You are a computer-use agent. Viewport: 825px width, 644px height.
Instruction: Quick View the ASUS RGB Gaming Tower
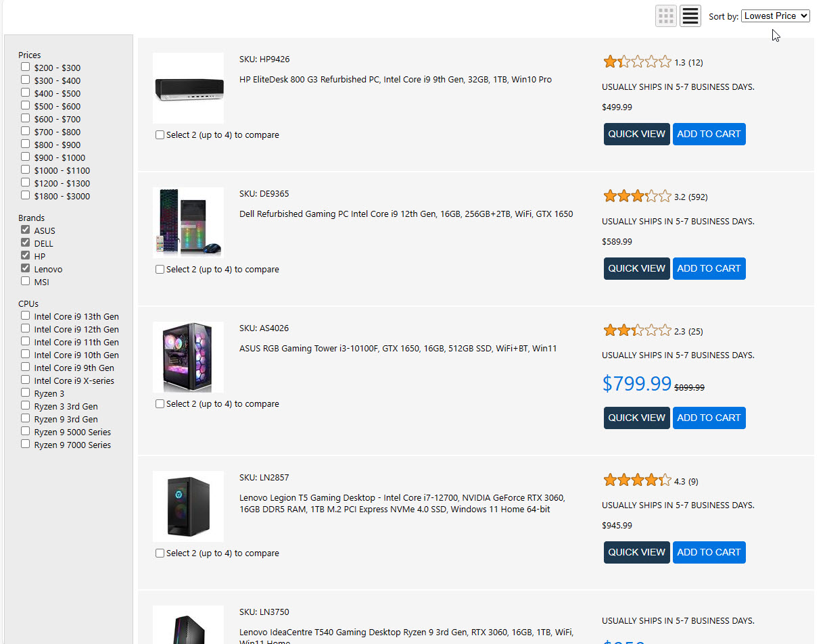pyautogui.click(x=636, y=418)
